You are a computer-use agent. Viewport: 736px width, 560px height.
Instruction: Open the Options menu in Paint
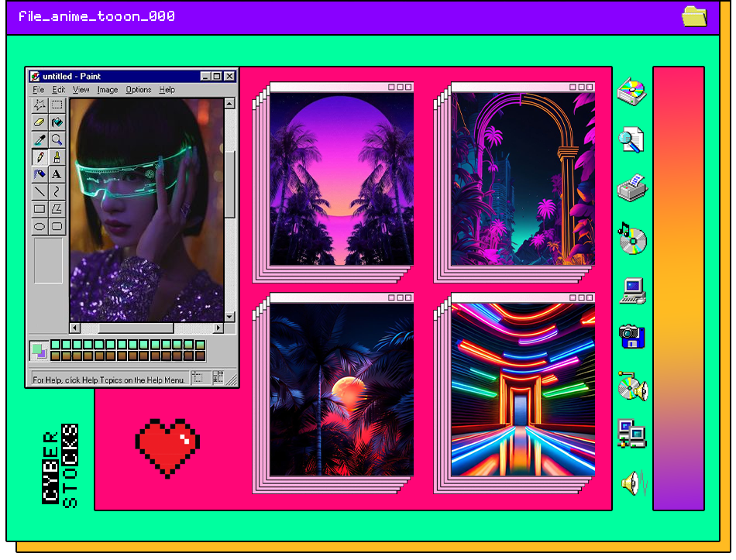pyautogui.click(x=139, y=90)
